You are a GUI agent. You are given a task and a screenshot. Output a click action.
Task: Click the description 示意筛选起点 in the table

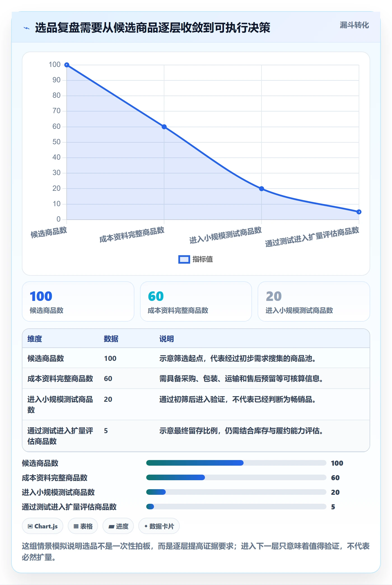pos(238,358)
